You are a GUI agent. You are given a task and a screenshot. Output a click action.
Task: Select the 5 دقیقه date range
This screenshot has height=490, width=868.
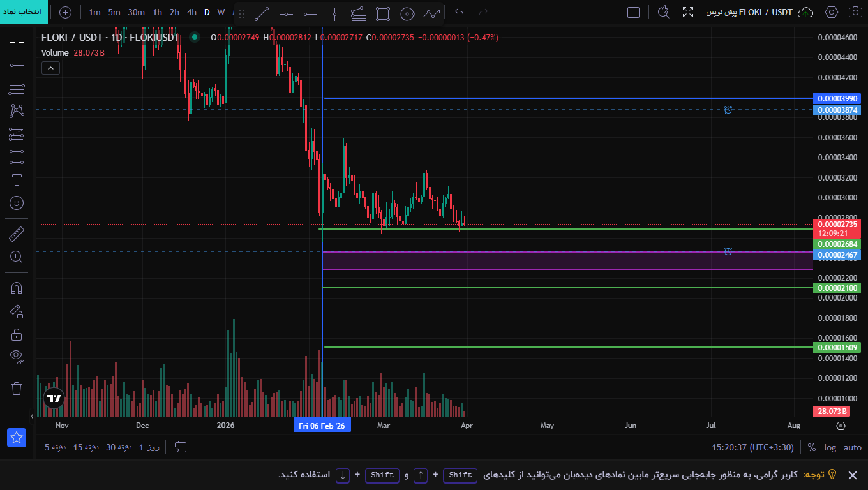[x=56, y=447]
